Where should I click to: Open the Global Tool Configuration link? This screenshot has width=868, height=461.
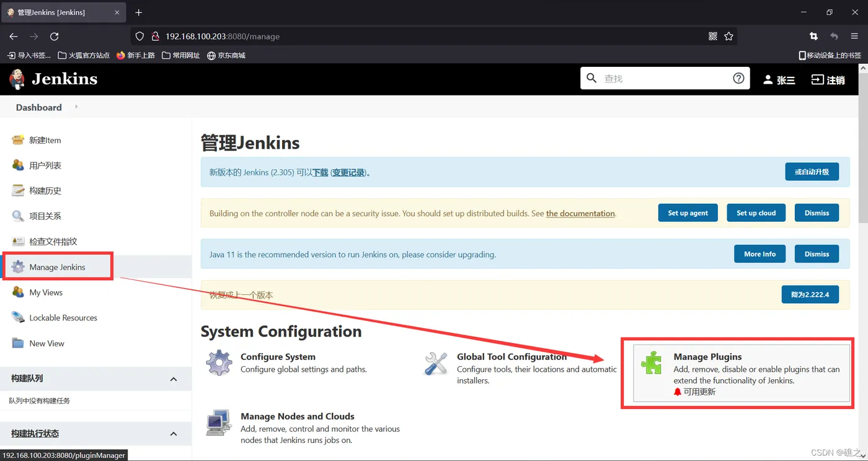511,357
